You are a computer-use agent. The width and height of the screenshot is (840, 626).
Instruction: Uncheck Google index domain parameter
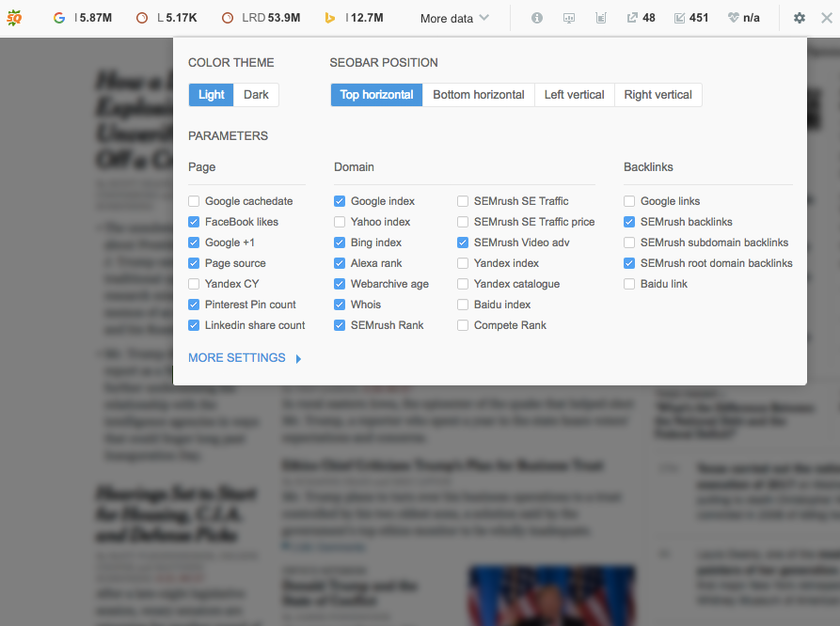(340, 201)
